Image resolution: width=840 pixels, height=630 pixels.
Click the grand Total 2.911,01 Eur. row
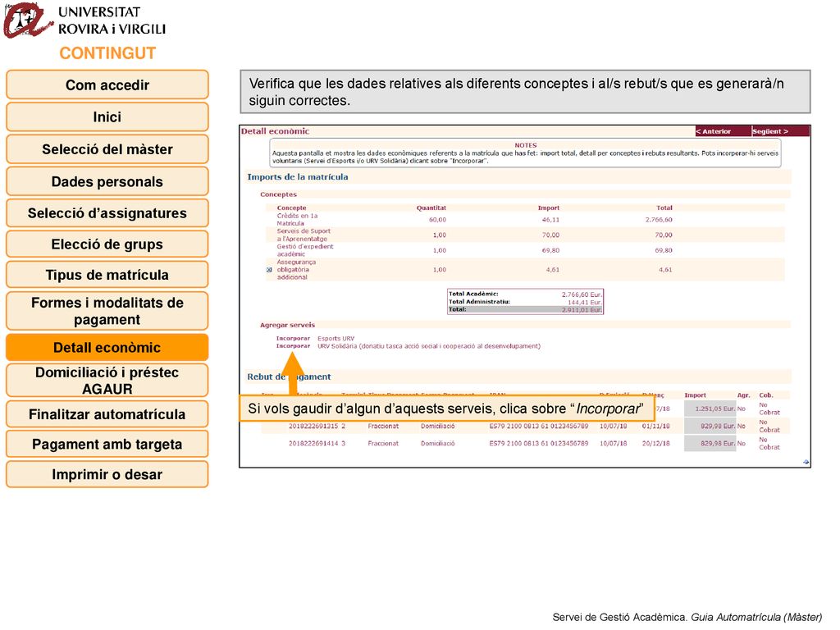coord(525,309)
